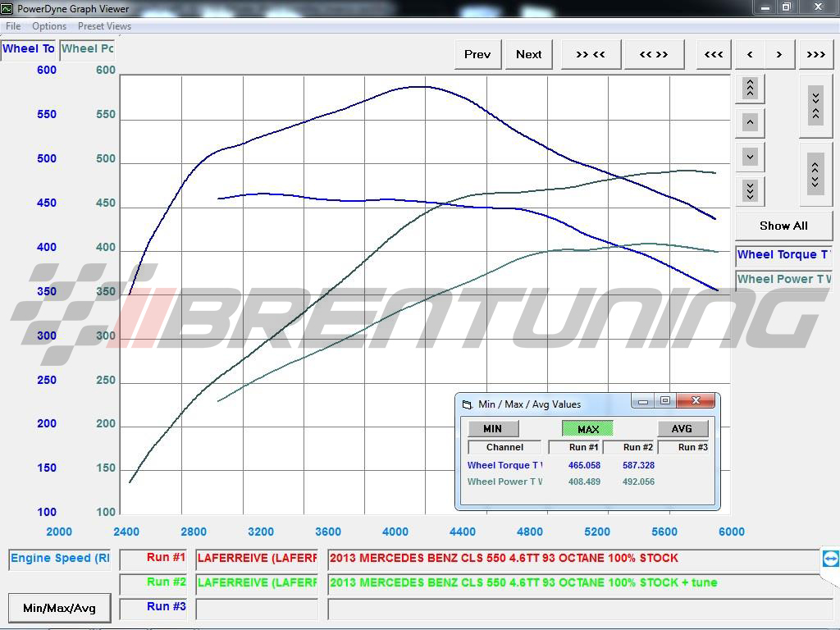The width and height of the screenshot is (840, 630).
Task: Click the horizontal compress '>> <<' button
Action: point(591,54)
